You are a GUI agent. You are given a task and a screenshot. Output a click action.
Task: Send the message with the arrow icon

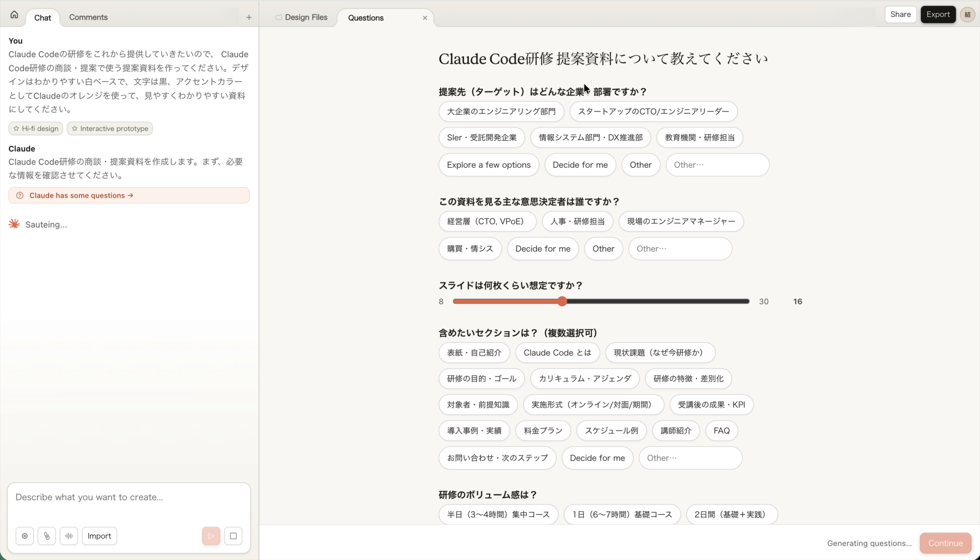click(210, 536)
